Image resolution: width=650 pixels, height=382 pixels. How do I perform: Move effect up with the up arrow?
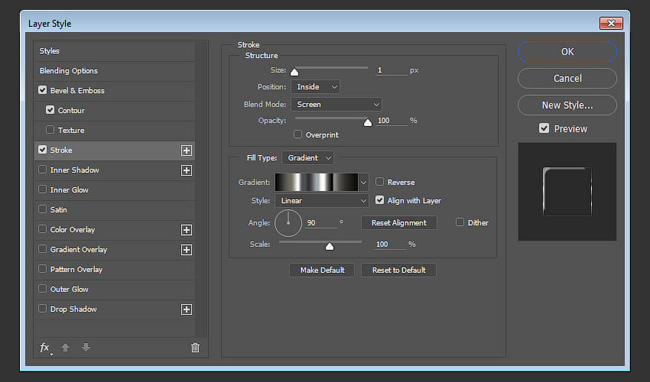pyautogui.click(x=65, y=348)
